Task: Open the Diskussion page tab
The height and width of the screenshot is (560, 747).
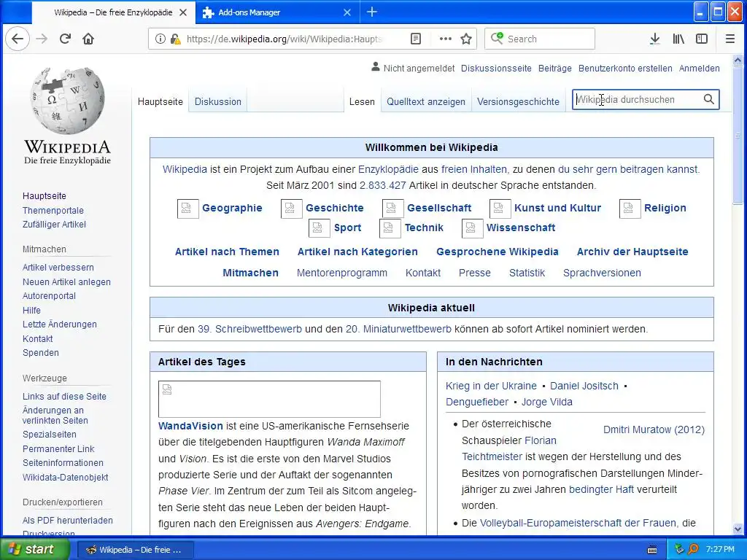Action: (x=217, y=101)
